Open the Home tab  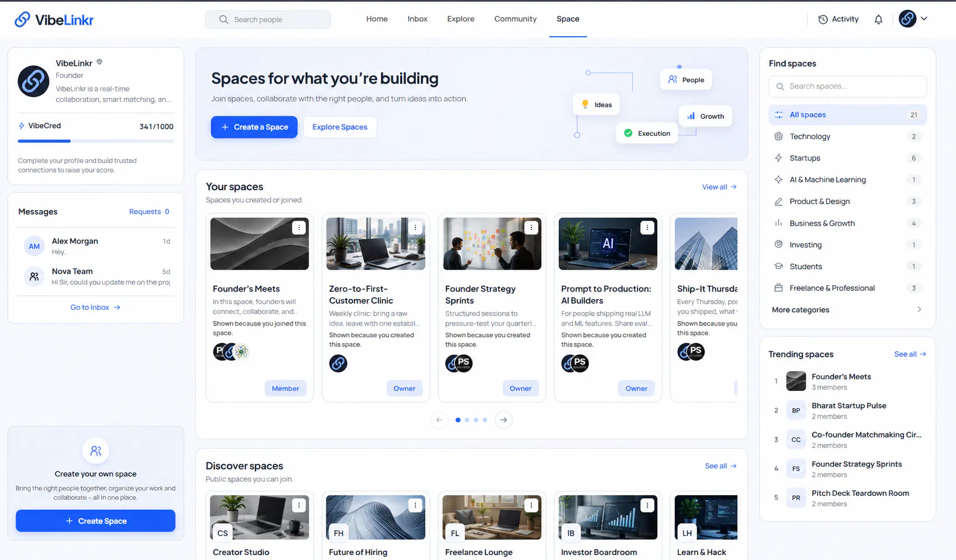coord(377,19)
